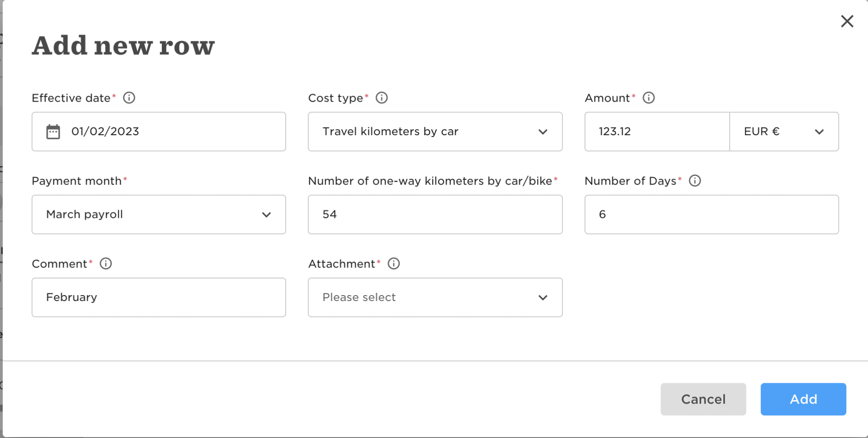Open the Cost type dropdown
The image size is (868, 438).
coord(435,132)
